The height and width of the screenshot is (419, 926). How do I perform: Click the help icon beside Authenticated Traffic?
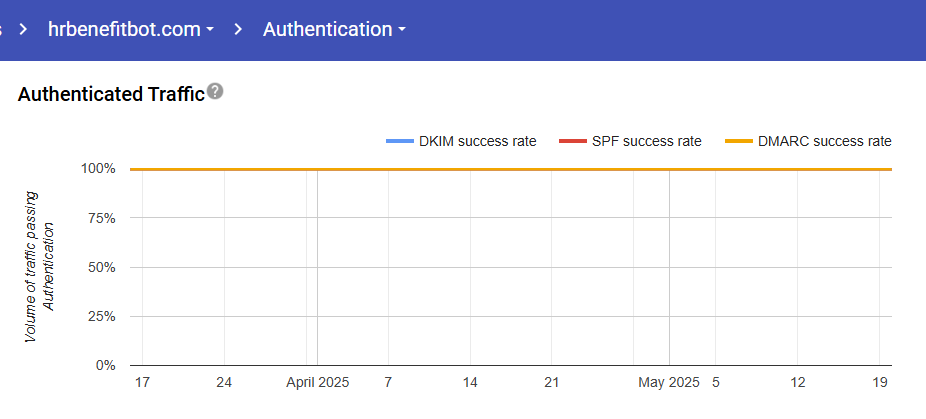click(215, 92)
